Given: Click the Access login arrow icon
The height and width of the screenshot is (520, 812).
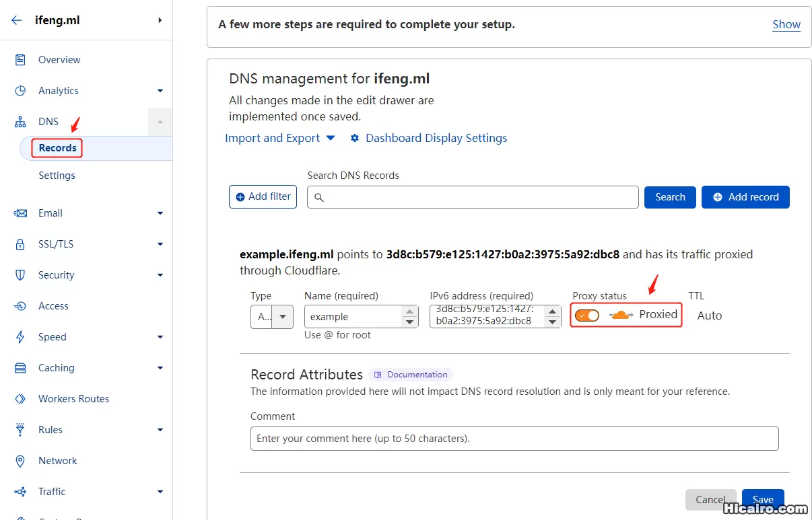Looking at the screenshot, I should coord(20,306).
